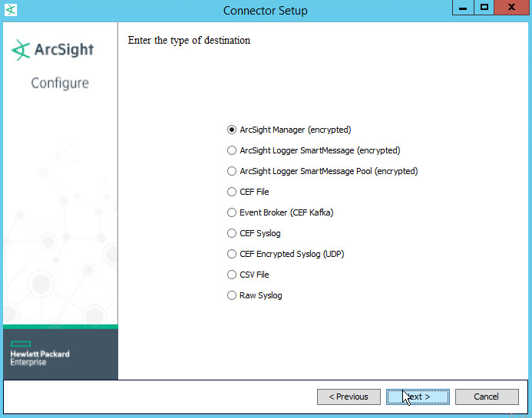Screen dimensions: 532x418
Task: Click the Connector Setup title text
Action: [265, 11]
